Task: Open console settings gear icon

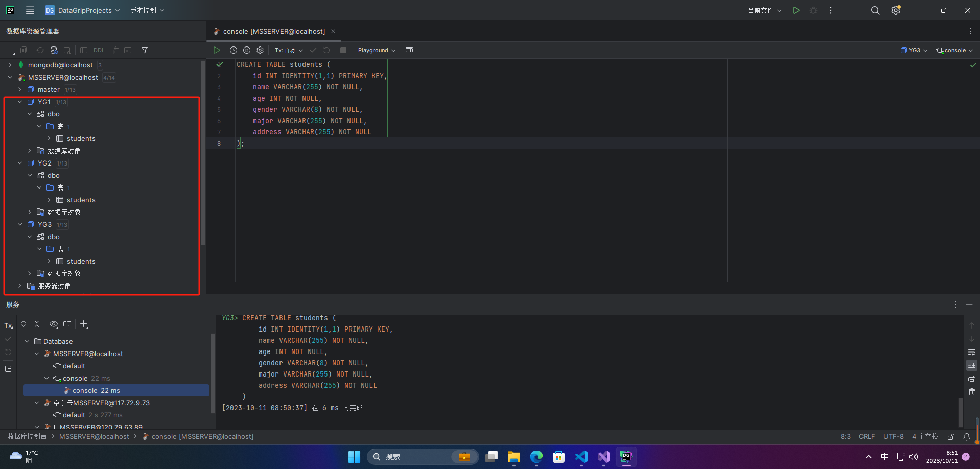Action: pos(260,50)
